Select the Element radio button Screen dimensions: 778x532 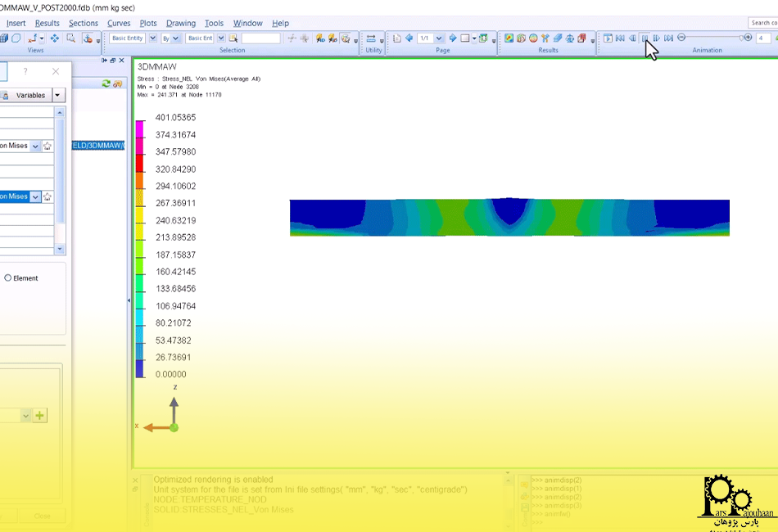[8, 278]
